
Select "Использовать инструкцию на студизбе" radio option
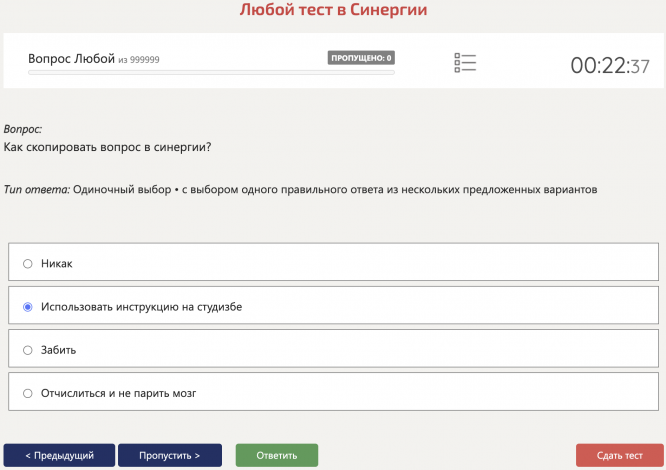tap(28, 307)
